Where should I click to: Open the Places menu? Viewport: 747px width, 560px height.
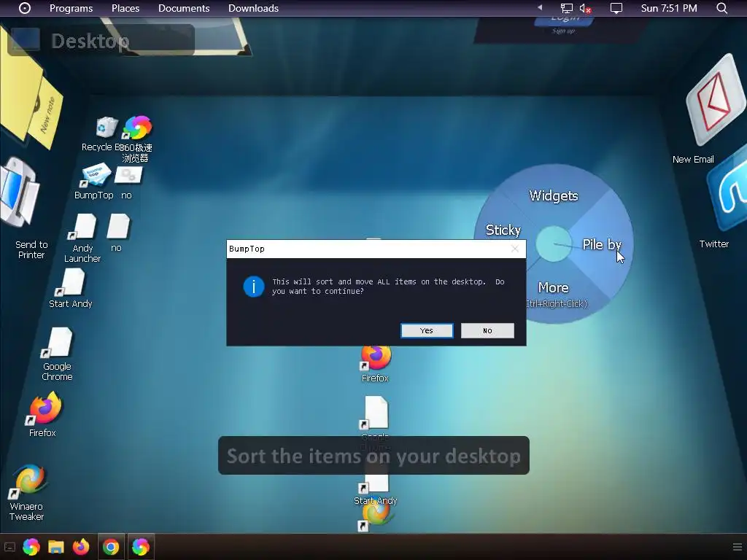point(125,8)
